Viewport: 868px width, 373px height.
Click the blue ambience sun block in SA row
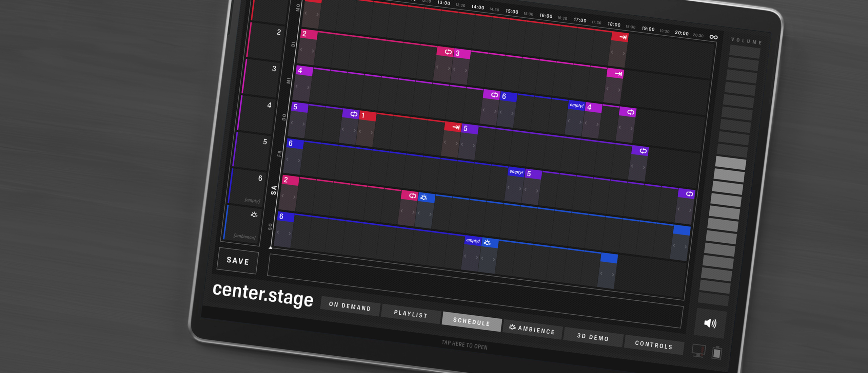point(427,198)
